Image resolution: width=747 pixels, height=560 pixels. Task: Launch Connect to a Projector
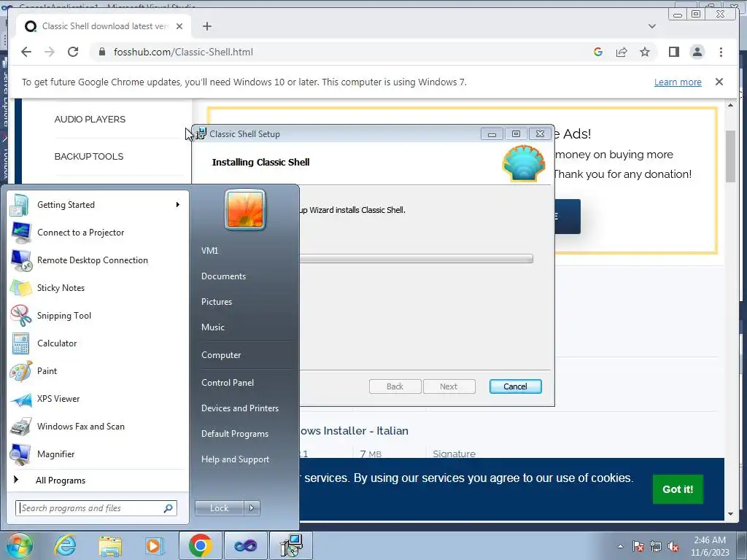tap(98, 233)
